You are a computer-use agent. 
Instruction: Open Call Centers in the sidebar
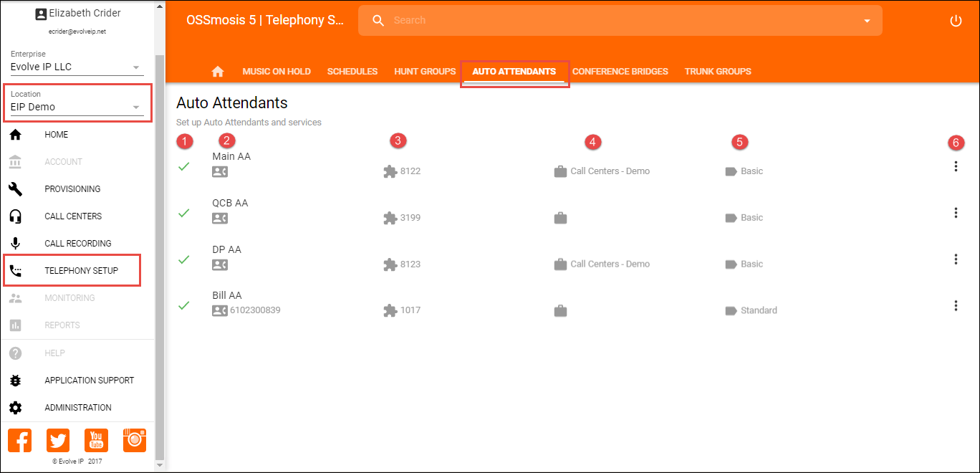tap(73, 216)
